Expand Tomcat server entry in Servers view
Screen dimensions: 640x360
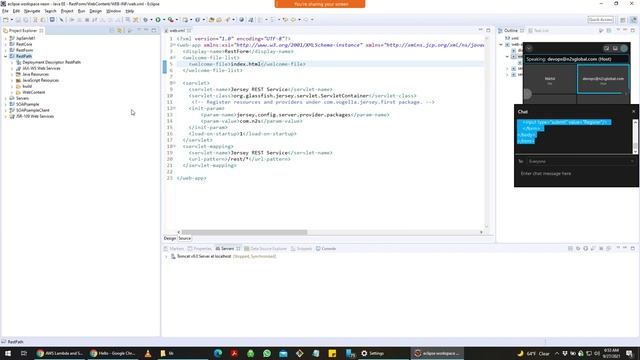click(x=166, y=257)
